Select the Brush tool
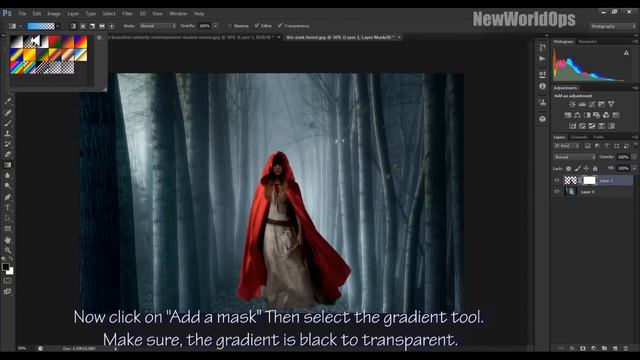Image resolution: width=640 pixels, height=360 pixels. (x=7, y=123)
